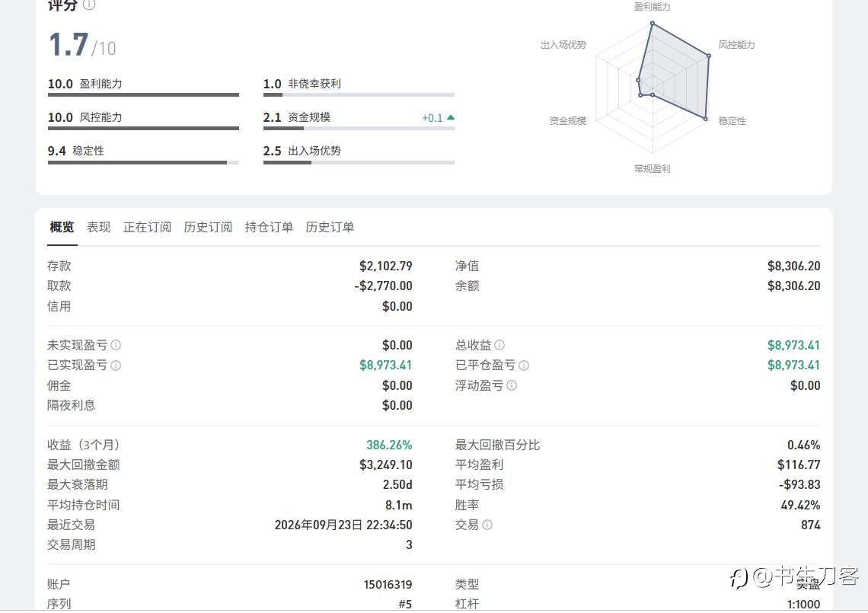Viewport: 868px width, 613px height.
Task: Click the 常规盈利 label on radar chart
Action: pyautogui.click(x=652, y=168)
